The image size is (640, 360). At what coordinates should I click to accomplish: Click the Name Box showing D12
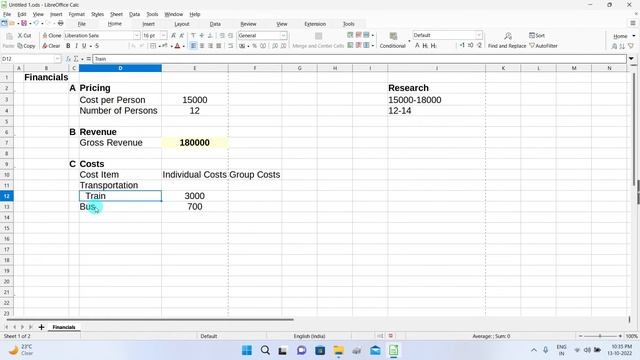(27, 59)
